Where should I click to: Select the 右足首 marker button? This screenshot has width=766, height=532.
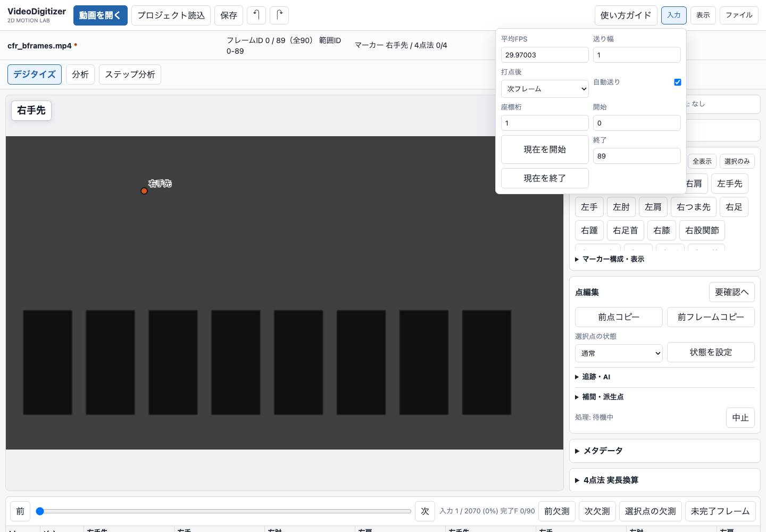(626, 230)
